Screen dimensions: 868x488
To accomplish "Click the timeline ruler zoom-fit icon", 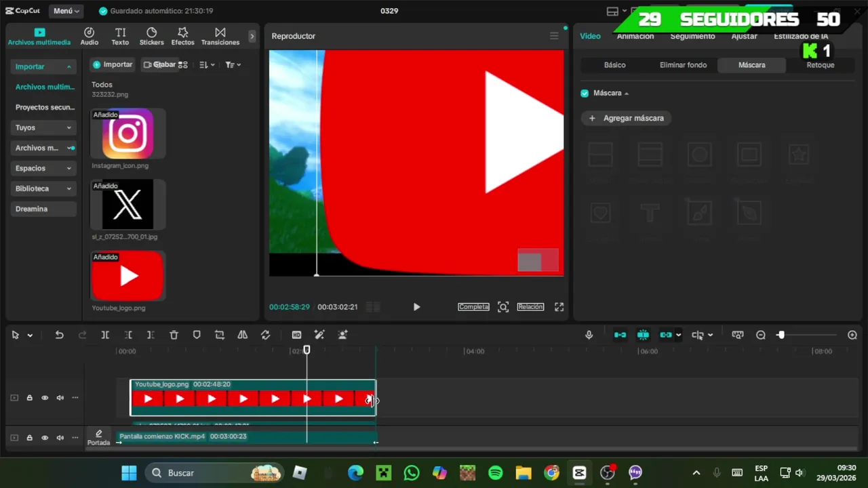I will click(x=738, y=335).
